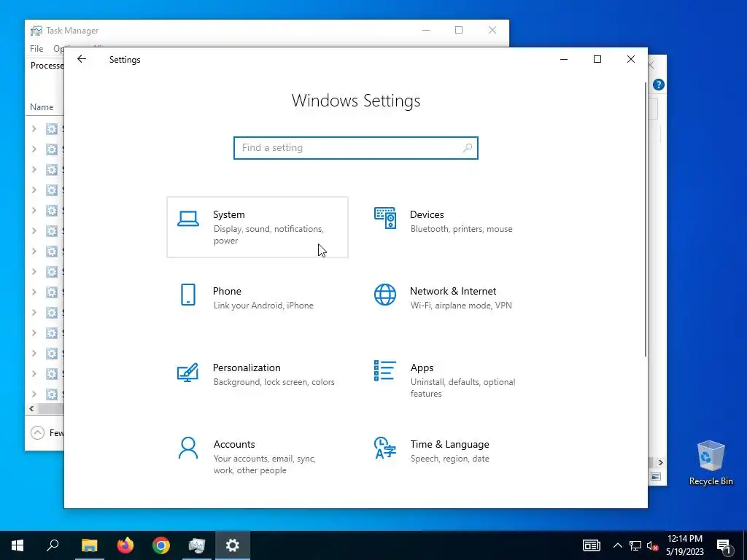Launch Google Chrome from the taskbar
Image resolution: width=747 pixels, height=560 pixels.
pyautogui.click(x=161, y=545)
